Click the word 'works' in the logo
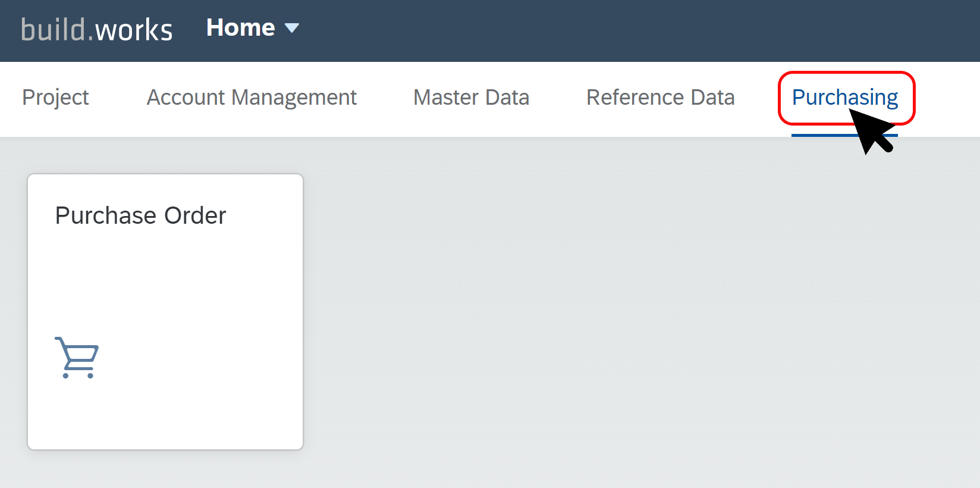Image resolution: width=980 pixels, height=488 pixels. coord(134,30)
